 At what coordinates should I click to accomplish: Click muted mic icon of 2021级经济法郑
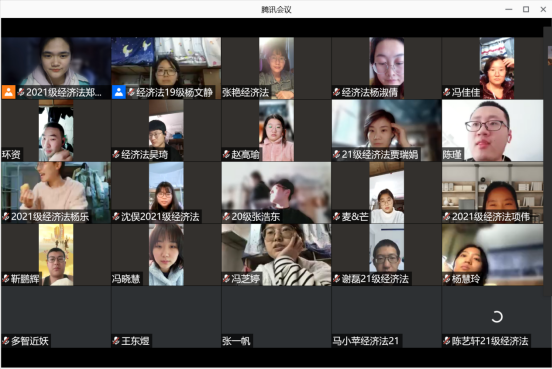pos(21,92)
